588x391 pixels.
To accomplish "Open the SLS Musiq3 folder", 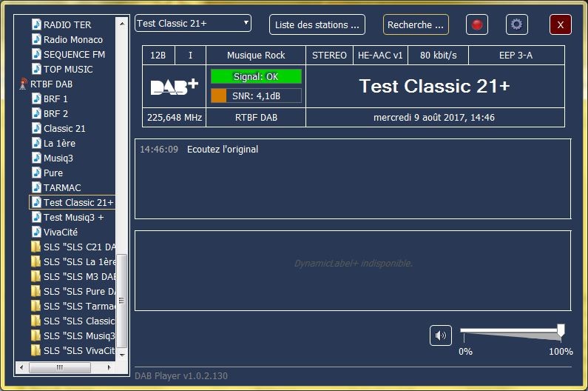I will 73,335.
